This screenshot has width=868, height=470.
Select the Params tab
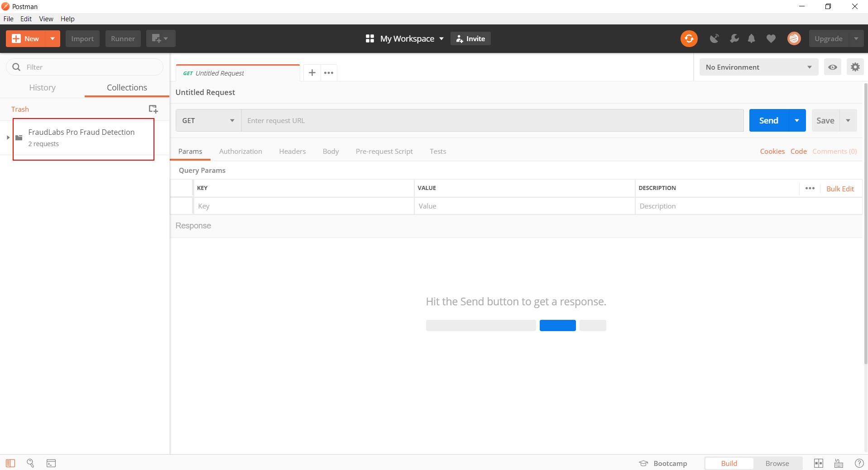point(190,151)
